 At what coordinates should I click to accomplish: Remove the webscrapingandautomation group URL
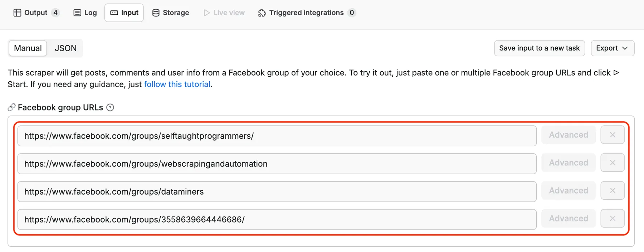[x=613, y=162]
